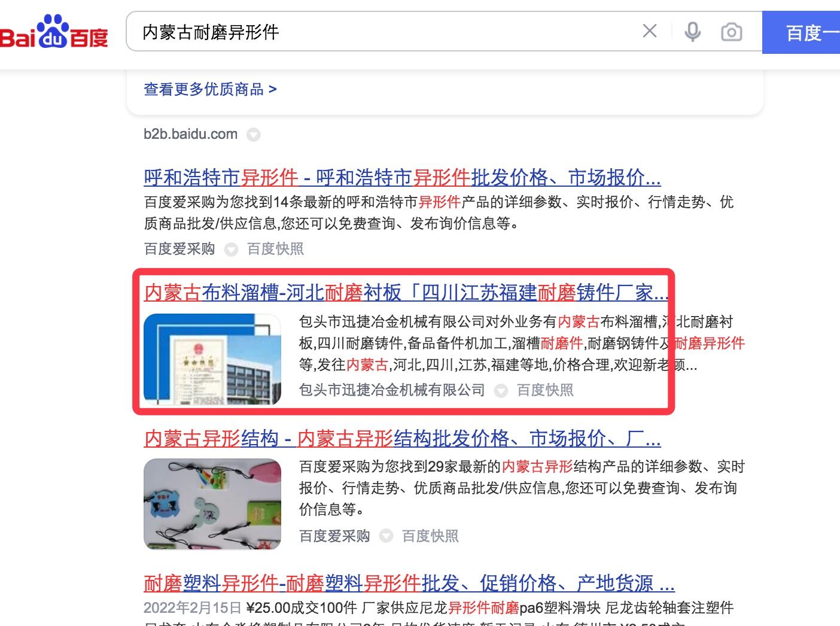
Task: Open the Baidu logo homepage
Action: point(54,32)
